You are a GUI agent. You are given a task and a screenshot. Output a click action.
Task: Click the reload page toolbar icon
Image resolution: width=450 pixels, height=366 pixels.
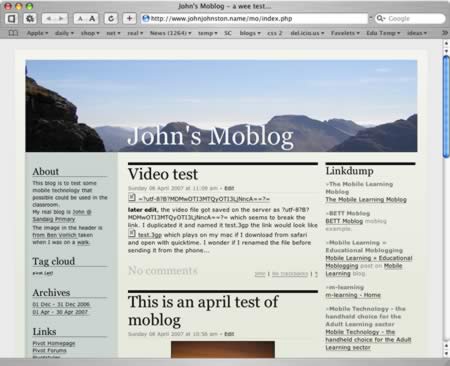point(111,19)
